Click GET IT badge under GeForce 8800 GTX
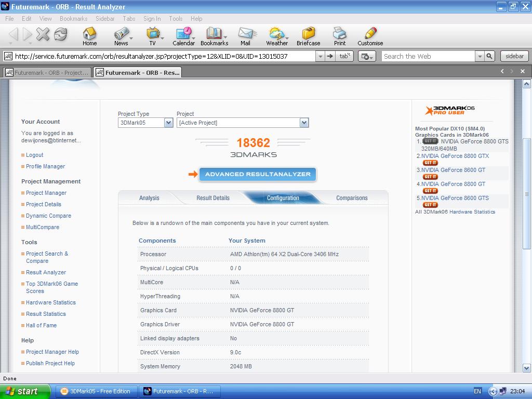This screenshot has height=399, width=532. click(430, 163)
